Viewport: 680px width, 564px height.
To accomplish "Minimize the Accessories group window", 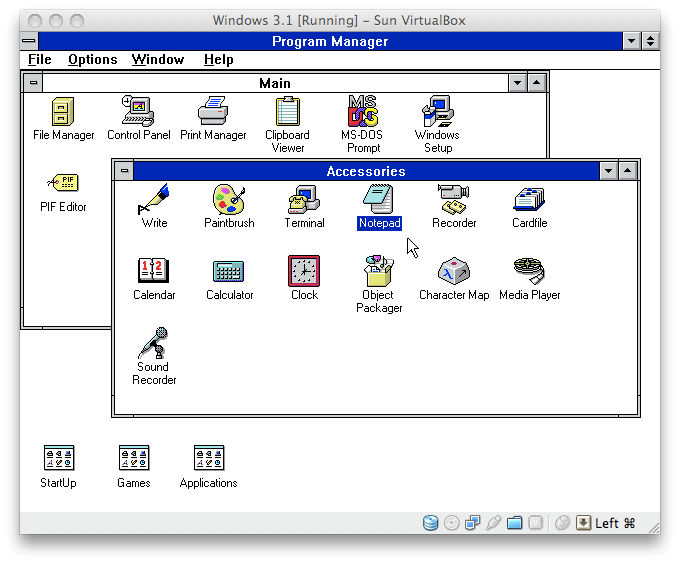I will tap(608, 171).
